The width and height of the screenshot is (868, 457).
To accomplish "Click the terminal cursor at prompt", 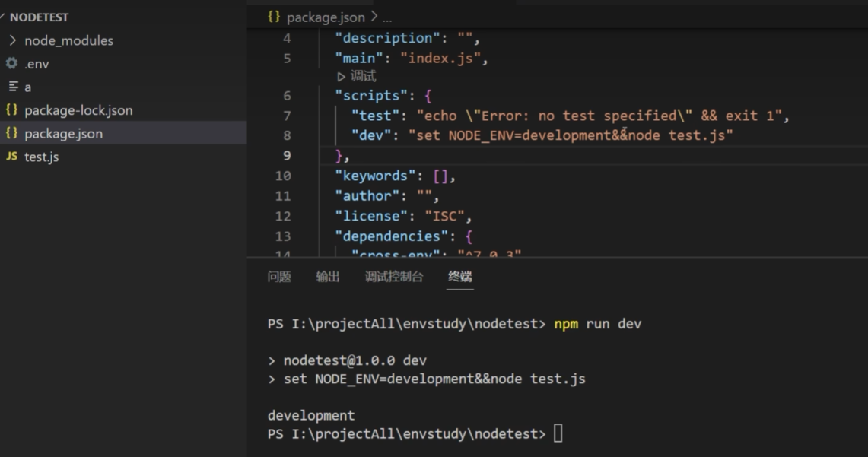I will (x=558, y=433).
